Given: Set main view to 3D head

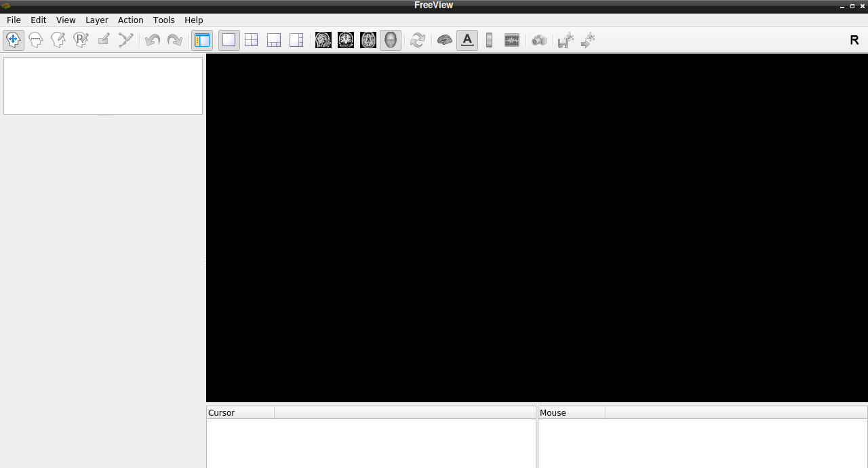Looking at the screenshot, I should [x=391, y=41].
